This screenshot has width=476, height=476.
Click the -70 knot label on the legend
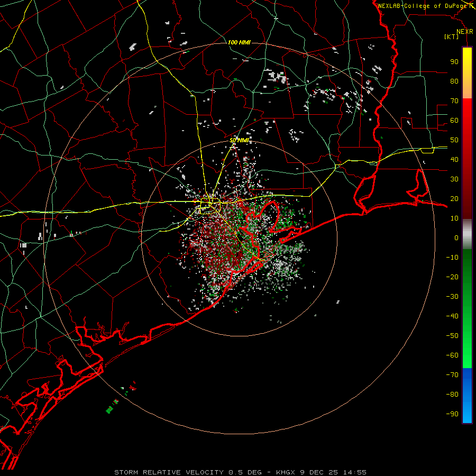tap(452, 375)
